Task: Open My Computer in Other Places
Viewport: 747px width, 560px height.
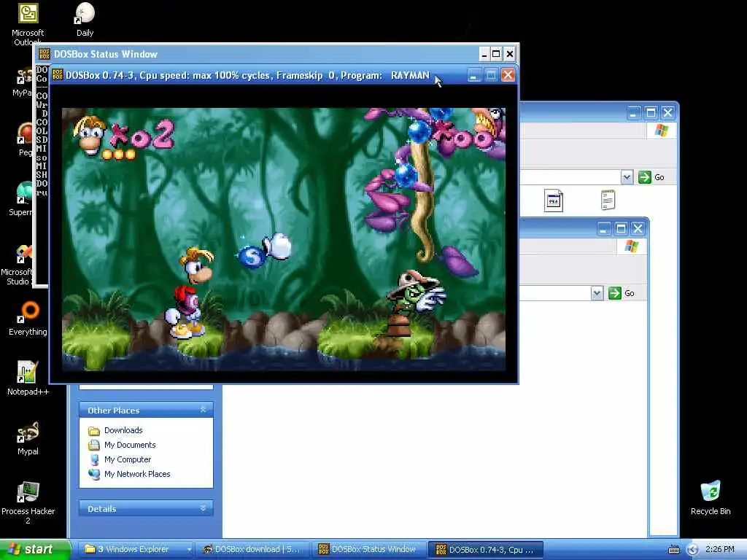Action: 128,459
